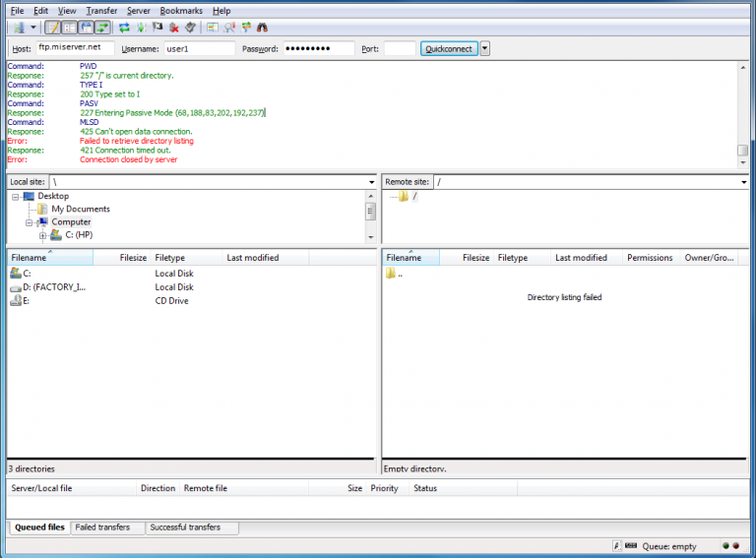Expand the Local site path dropdown
The image size is (756, 558).
point(371,182)
